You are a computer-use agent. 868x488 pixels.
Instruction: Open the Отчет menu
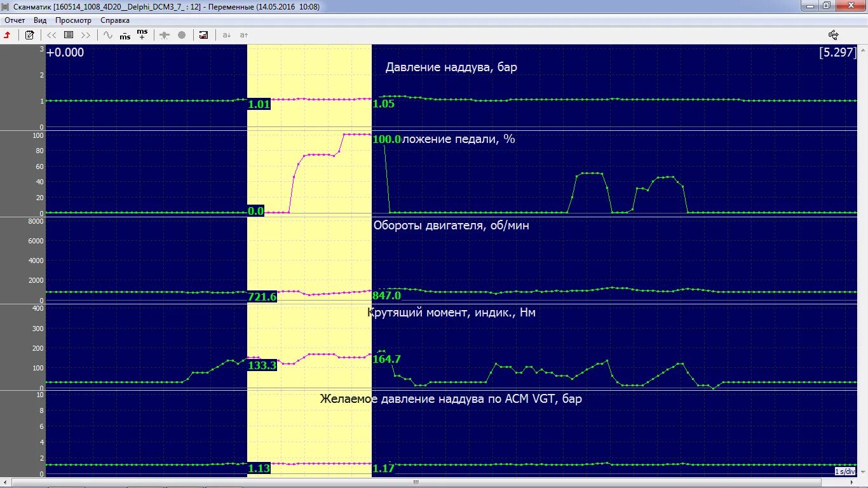click(15, 20)
